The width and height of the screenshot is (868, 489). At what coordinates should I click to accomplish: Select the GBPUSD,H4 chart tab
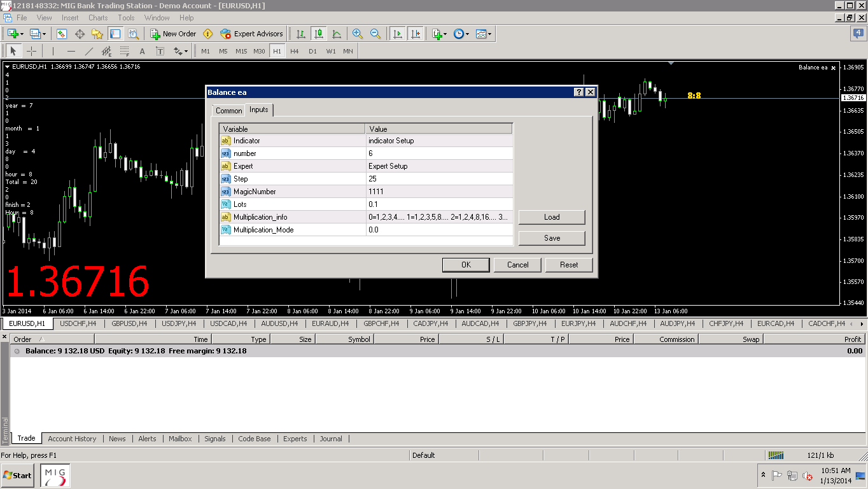click(129, 323)
